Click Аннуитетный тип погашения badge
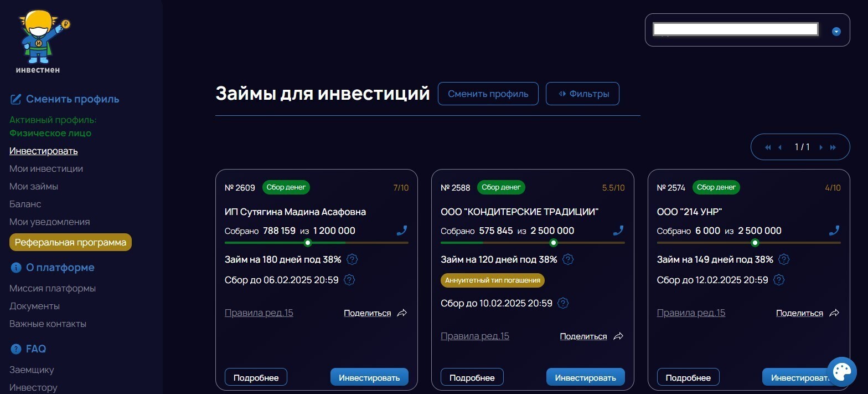868x394 pixels. pyautogui.click(x=493, y=280)
